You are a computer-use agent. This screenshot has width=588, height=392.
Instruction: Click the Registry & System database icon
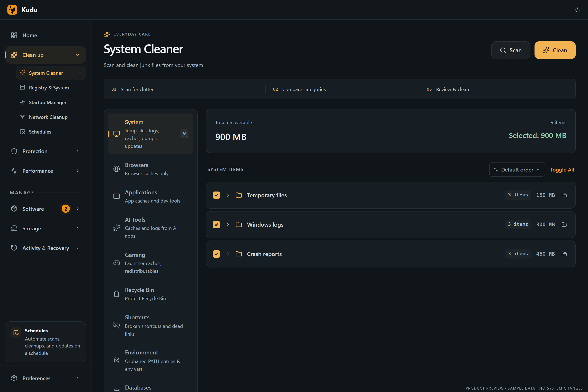click(x=22, y=88)
